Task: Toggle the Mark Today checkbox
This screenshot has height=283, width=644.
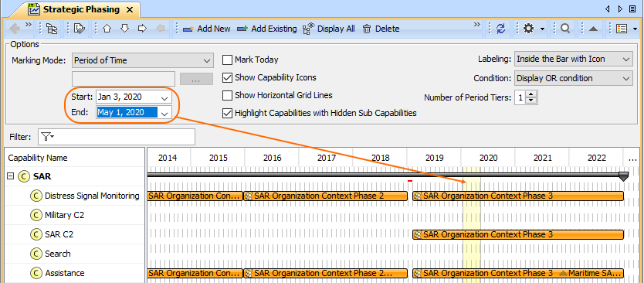Action: coord(227,60)
